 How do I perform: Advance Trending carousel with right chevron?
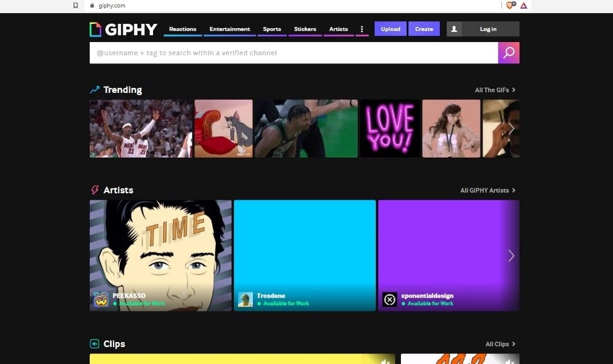tap(511, 128)
